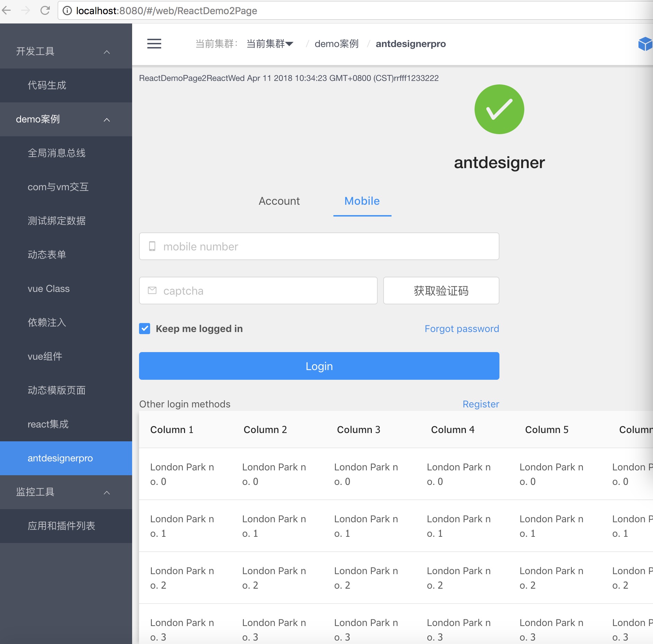This screenshot has height=644, width=653.
Task: Select antdesignerpro sidebar item
Action: click(x=66, y=458)
